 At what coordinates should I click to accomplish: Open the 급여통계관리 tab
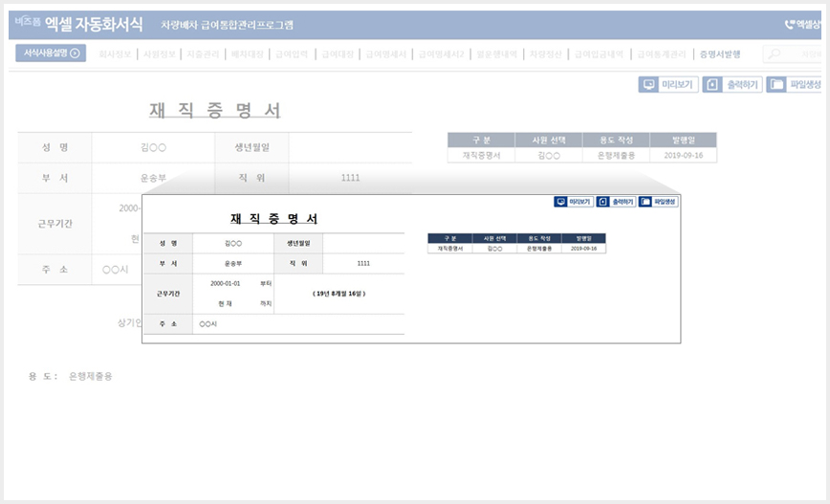tap(662, 54)
